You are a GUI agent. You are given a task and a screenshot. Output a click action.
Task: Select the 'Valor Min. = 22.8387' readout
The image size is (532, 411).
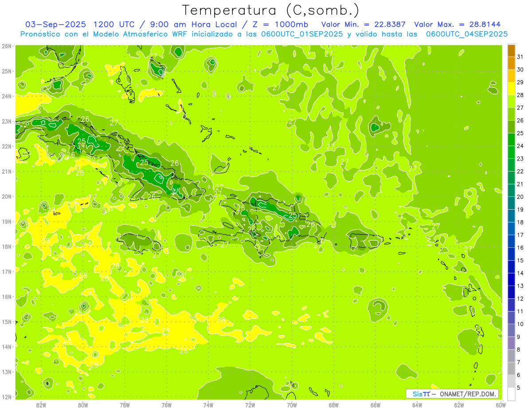click(364, 24)
